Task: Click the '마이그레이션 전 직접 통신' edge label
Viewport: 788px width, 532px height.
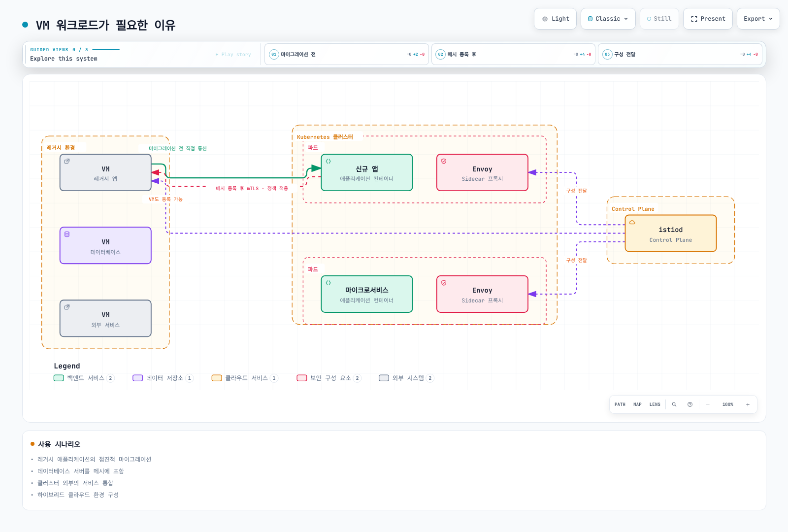Action: tap(178, 148)
